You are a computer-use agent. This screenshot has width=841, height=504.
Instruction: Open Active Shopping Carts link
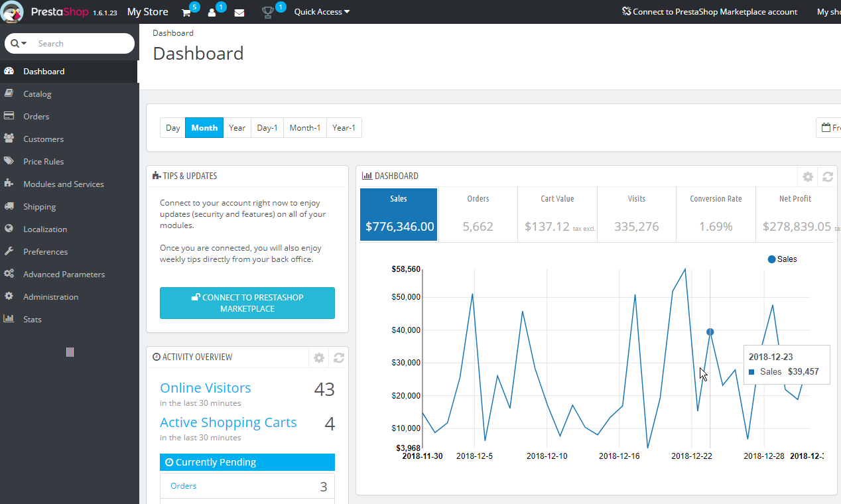pyautogui.click(x=228, y=422)
